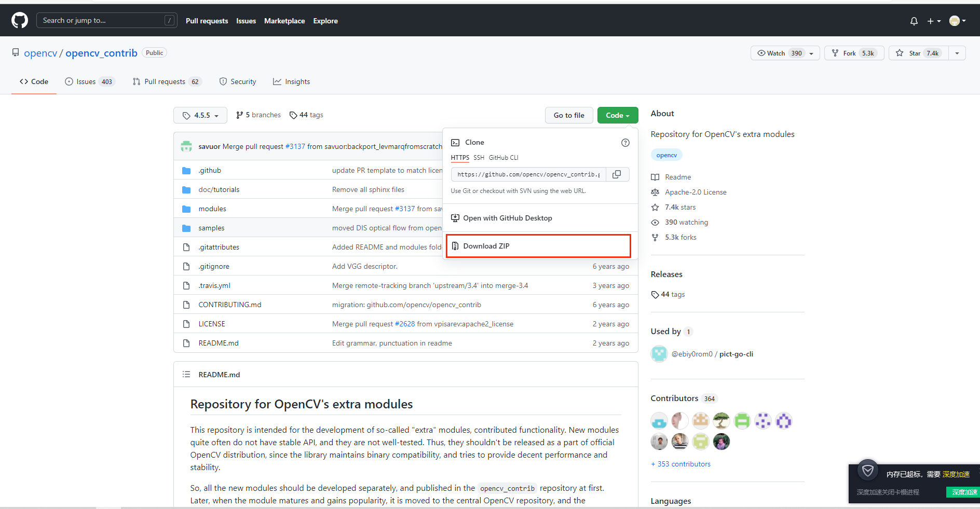Open the Readme link in About
980x509 pixels.
(x=678, y=177)
